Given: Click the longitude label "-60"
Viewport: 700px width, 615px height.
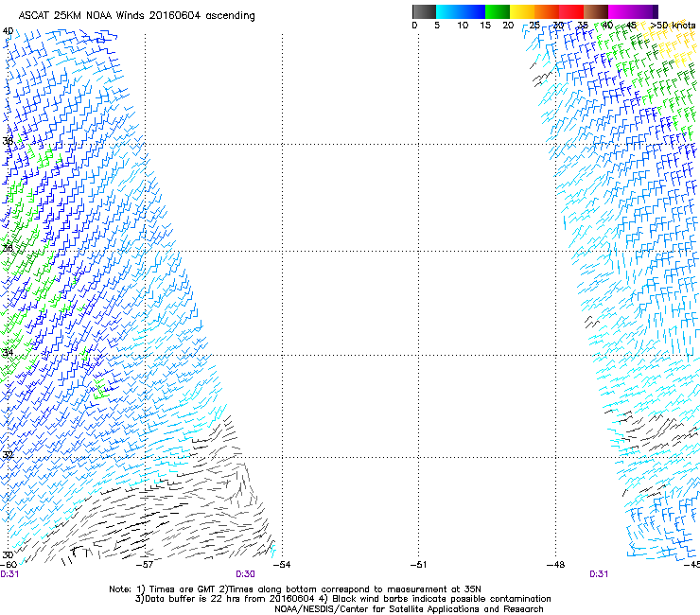Looking at the screenshot, I should (x=9, y=565).
